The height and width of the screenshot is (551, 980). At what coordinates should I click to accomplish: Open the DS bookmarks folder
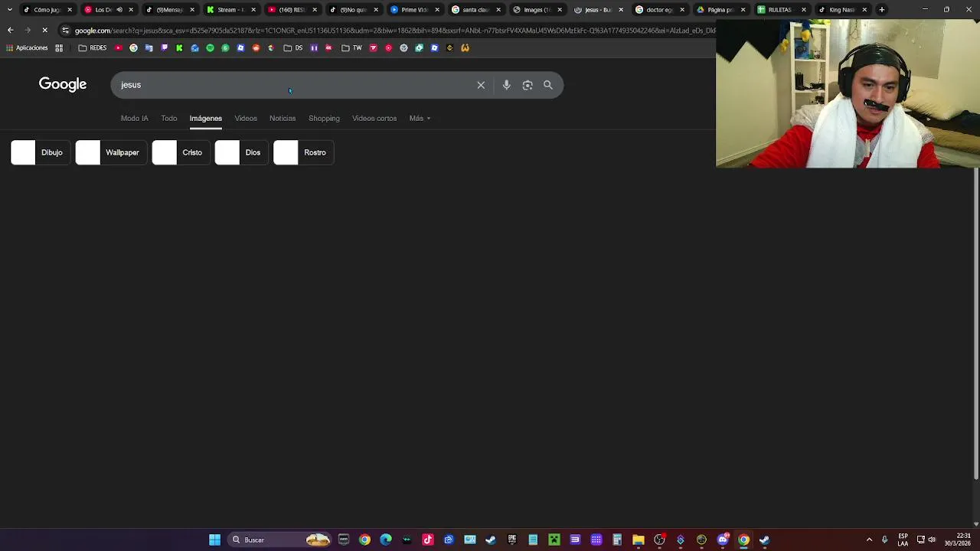click(292, 47)
